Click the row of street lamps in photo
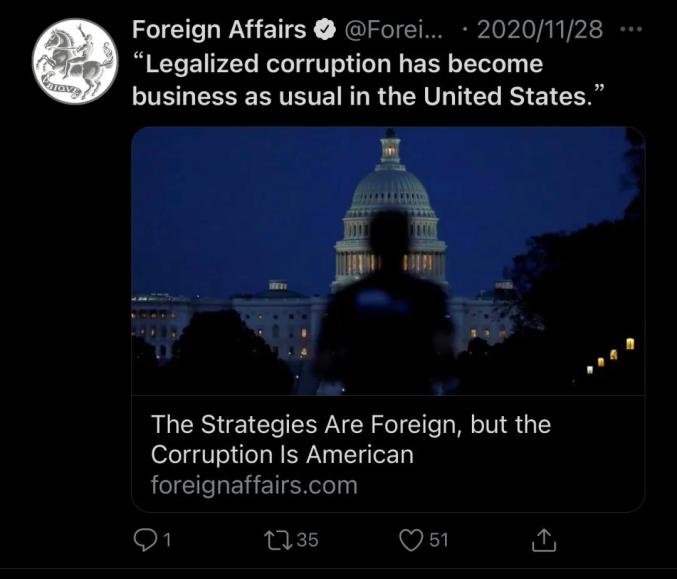The image size is (677, 579). pyautogui.click(x=610, y=356)
